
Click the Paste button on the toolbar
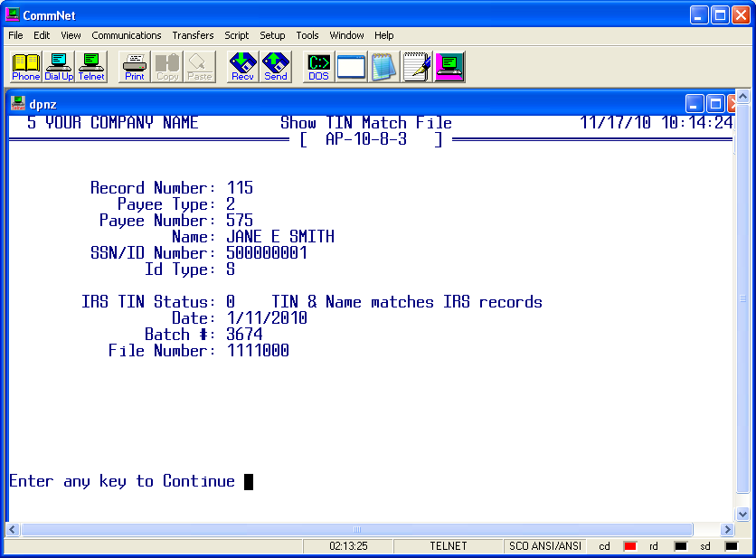coord(199,65)
